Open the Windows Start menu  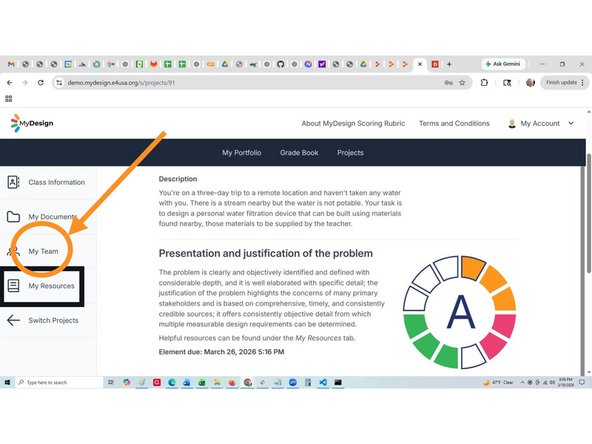click(7, 382)
